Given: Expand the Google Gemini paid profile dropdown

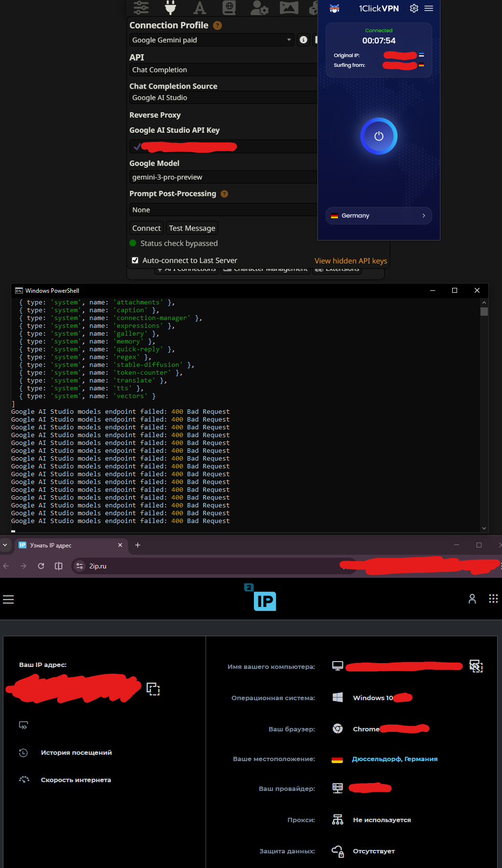Looking at the screenshot, I should tap(212, 40).
